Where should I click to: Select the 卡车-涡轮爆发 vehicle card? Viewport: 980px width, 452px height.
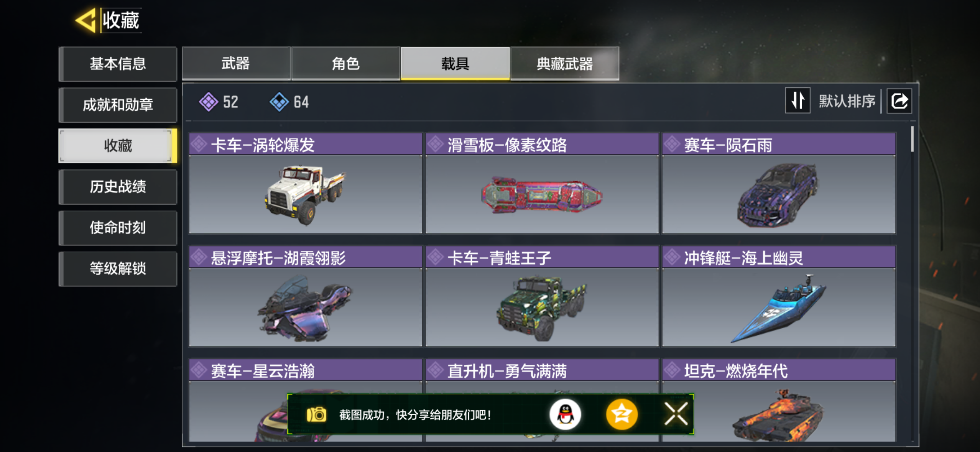pyautogui.click(x=306, y=183)
